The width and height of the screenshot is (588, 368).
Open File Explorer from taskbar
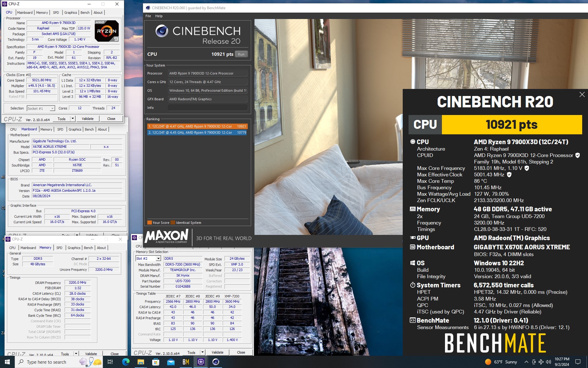click(141, 362)
